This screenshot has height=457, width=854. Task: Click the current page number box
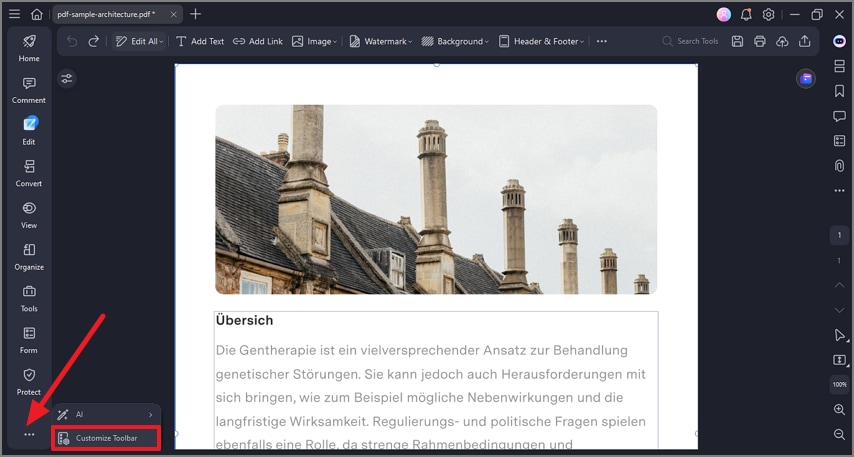point(839,235)
